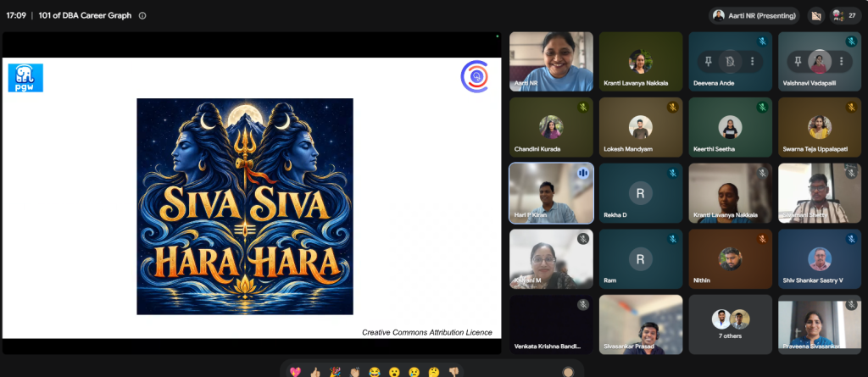The height and width of the screenshot is (377, 868).
Task: Click the name label "Deevena Ande"
Action: pos(714,83)
